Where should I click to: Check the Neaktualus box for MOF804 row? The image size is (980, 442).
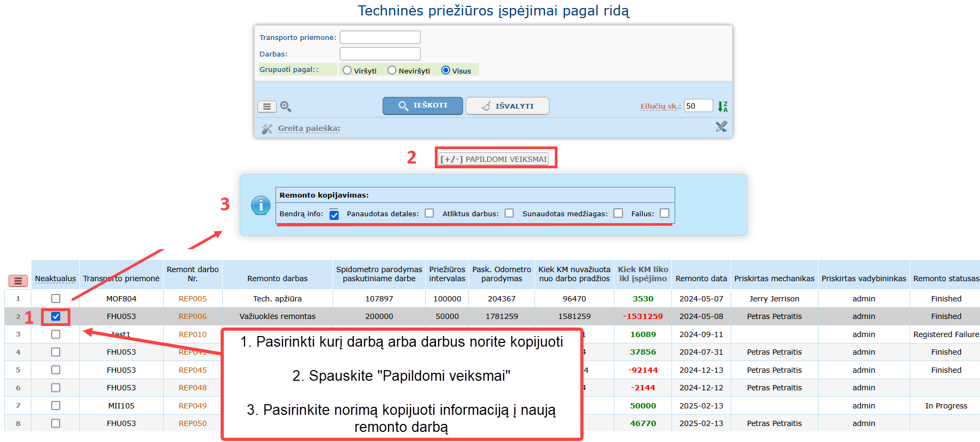(x=55, y=299)
